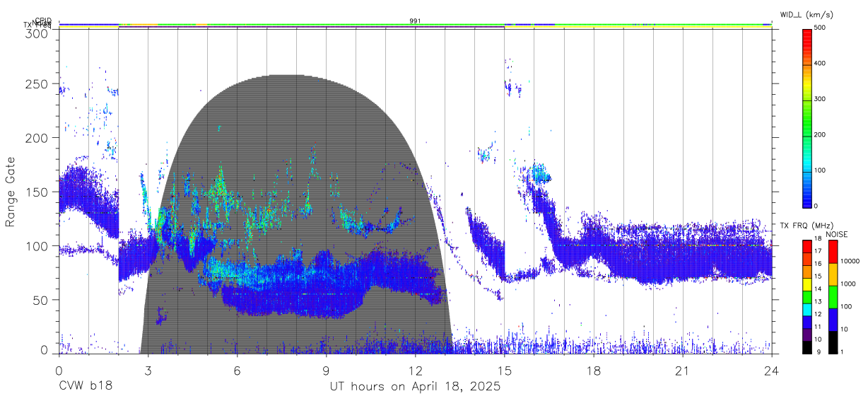Click the purple TX FRQ swatch above 10
868x401 pixels.
tap(807, 335)
